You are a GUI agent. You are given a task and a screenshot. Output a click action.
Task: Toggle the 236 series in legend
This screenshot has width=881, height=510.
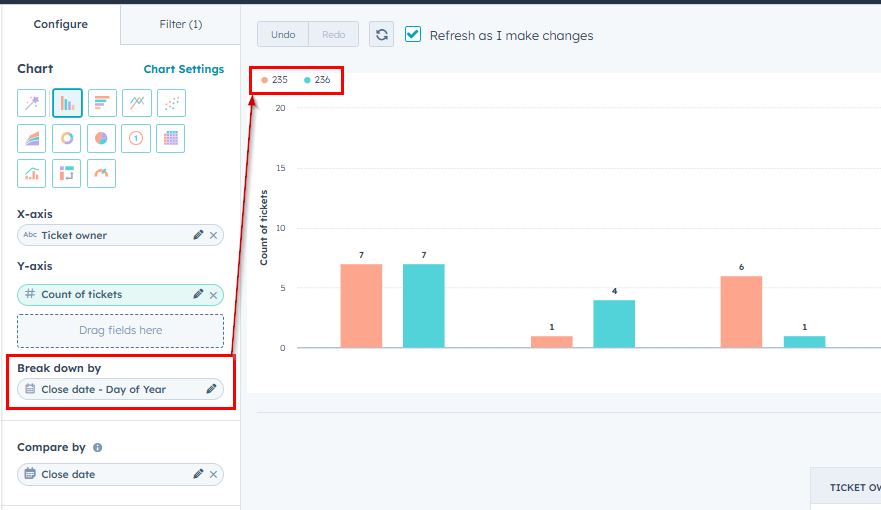317,80
